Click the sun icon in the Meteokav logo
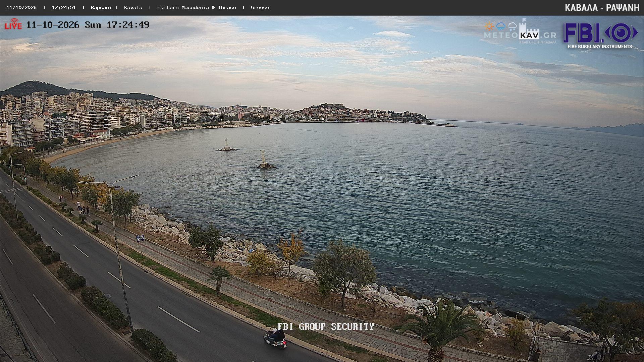The height and width of the screenshot is (362, 644). pos(489,26)
